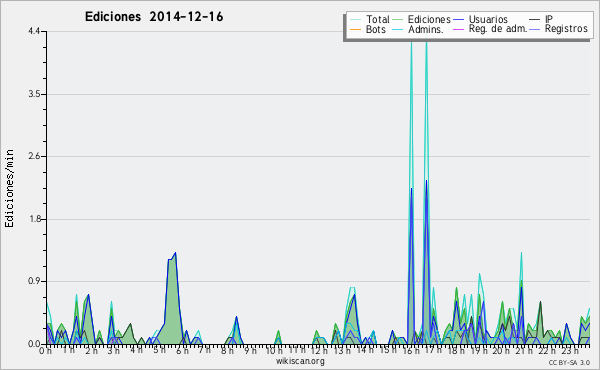Image resolution: width=600 pixels, height=370 pixels.
Task: Click the "Registros" legend entry
Action: point(566,29)
